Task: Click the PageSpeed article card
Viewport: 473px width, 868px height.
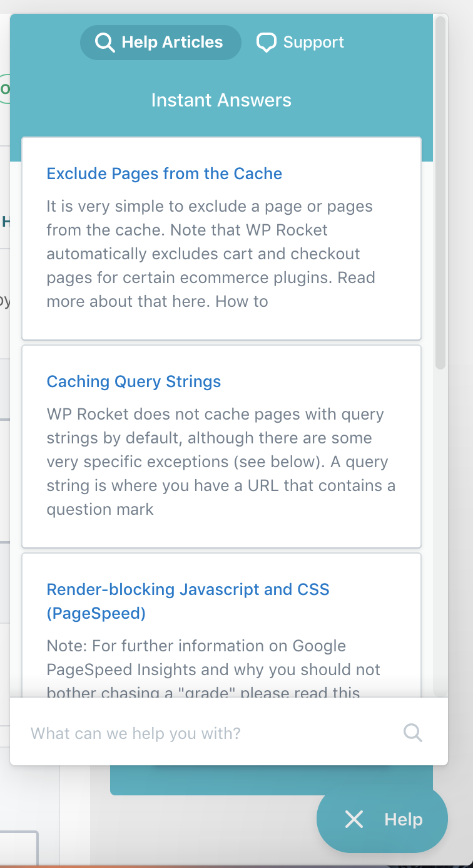Action: pos(221,626)
